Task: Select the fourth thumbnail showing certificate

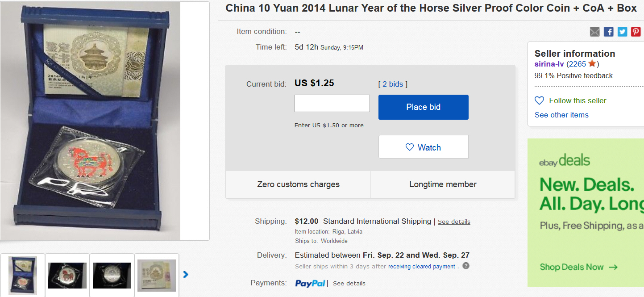Action: 157,275
